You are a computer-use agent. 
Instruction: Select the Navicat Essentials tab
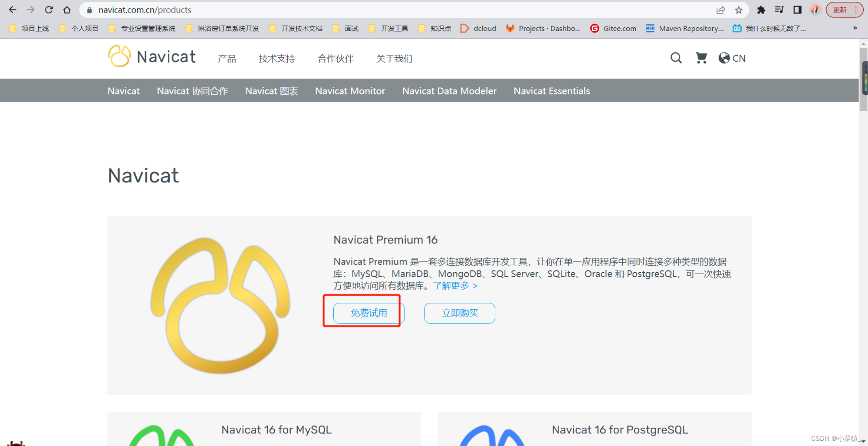[x=552, y=91]
